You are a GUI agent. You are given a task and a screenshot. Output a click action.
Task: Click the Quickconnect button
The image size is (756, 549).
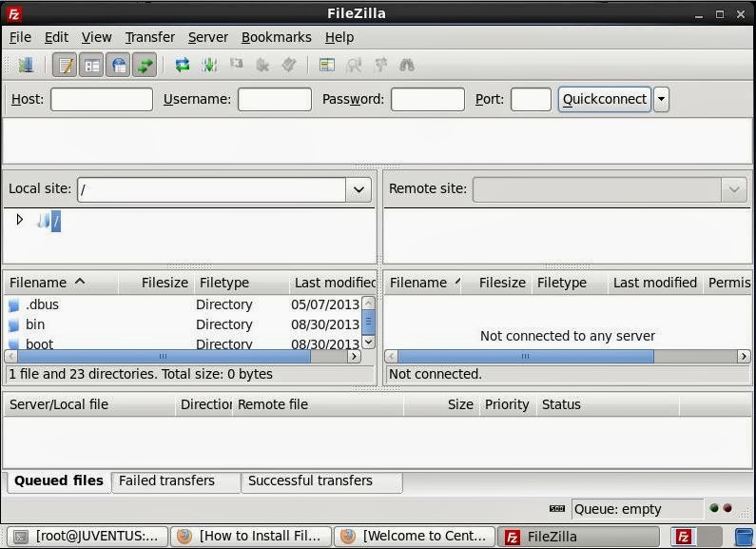click(x=605, y=99)
